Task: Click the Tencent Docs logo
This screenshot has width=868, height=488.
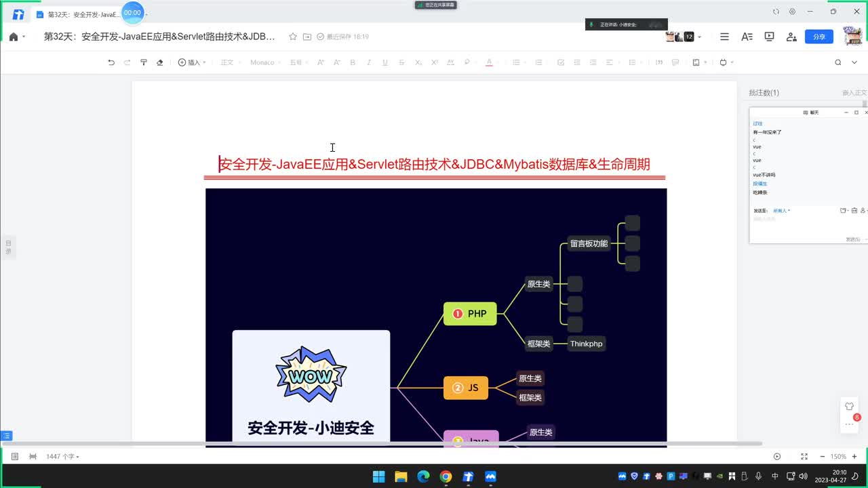Action: coord(18,14)
